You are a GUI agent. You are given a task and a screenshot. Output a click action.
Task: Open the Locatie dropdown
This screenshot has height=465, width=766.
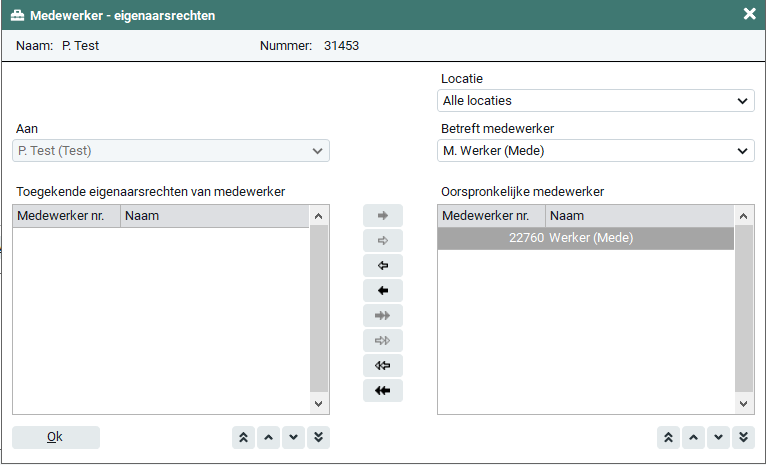pos(596,100)
